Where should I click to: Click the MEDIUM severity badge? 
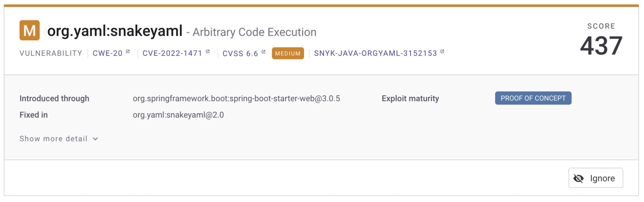coord(288,54)
